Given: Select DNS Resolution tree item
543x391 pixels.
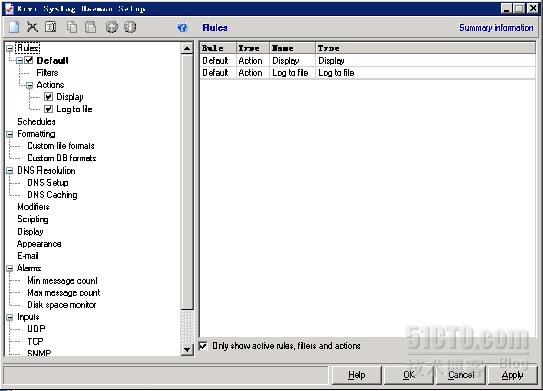Looking at the screenshot, I should [x=46, y=170].
